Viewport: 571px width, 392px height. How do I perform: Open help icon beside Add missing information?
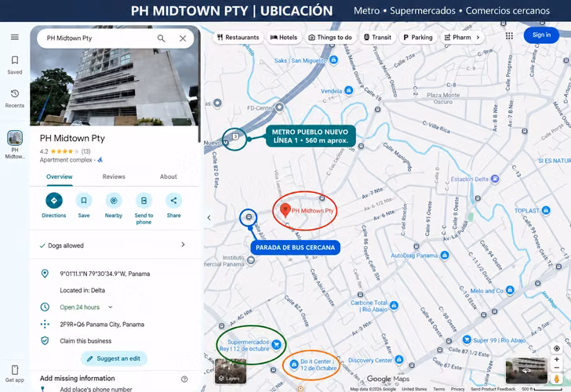(x=184, y=379)
